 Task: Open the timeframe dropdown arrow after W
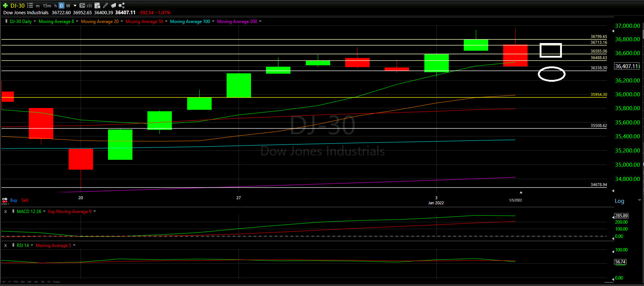point(75,6)
